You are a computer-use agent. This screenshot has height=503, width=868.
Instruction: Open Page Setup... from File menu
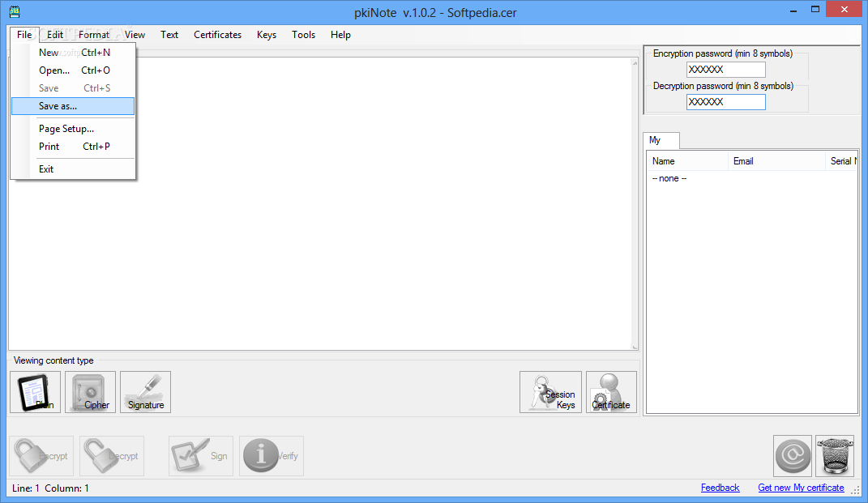[x=73, y=128]
